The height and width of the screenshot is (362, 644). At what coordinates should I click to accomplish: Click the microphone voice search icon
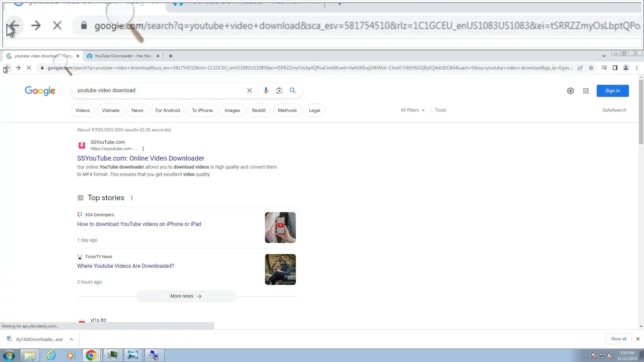tap(266, 90)
